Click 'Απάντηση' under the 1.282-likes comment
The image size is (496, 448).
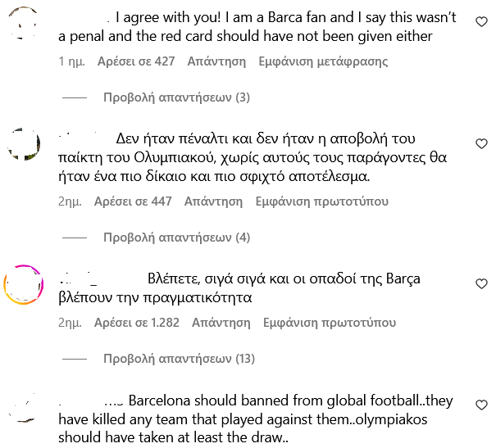pyautogui.click(x=221, y=323)
